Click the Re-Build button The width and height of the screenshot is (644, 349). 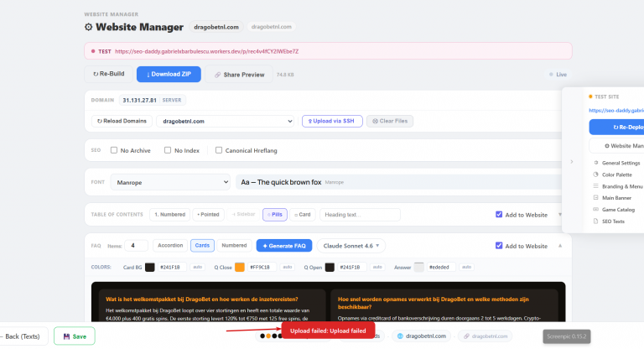click(x=109, y=74)
